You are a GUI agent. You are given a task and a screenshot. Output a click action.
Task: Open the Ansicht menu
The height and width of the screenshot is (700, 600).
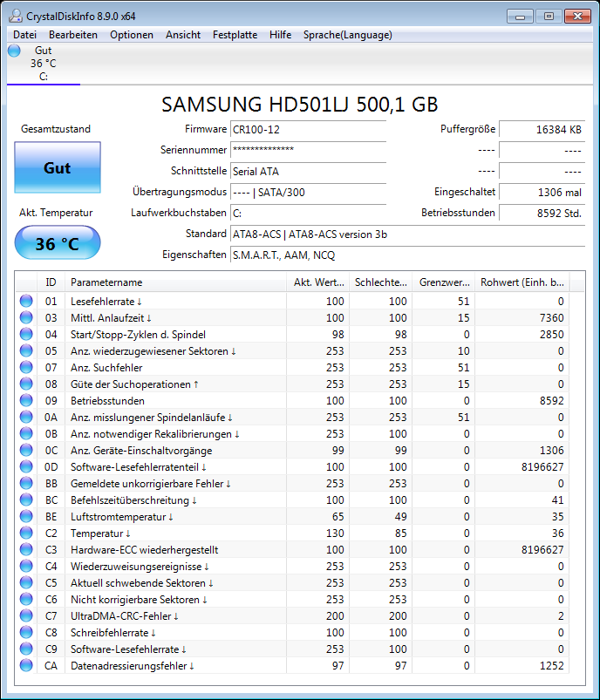click(183, 35)
